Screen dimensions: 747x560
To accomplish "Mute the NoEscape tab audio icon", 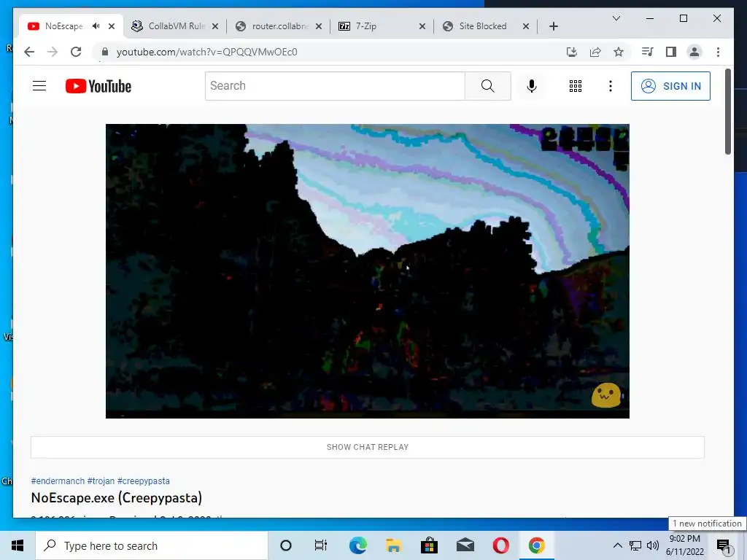I will (x=96, y=26).
